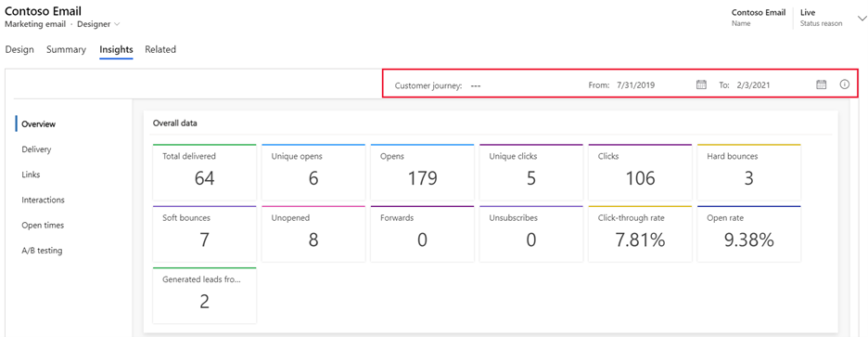Open the Hard bounces tile

749,172
